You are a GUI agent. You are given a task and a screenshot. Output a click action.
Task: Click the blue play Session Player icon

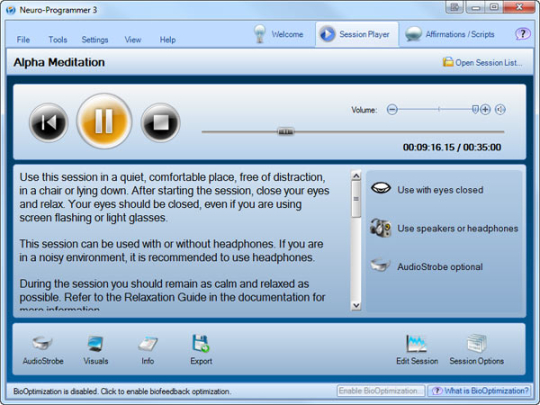click(x=327, y=34)
